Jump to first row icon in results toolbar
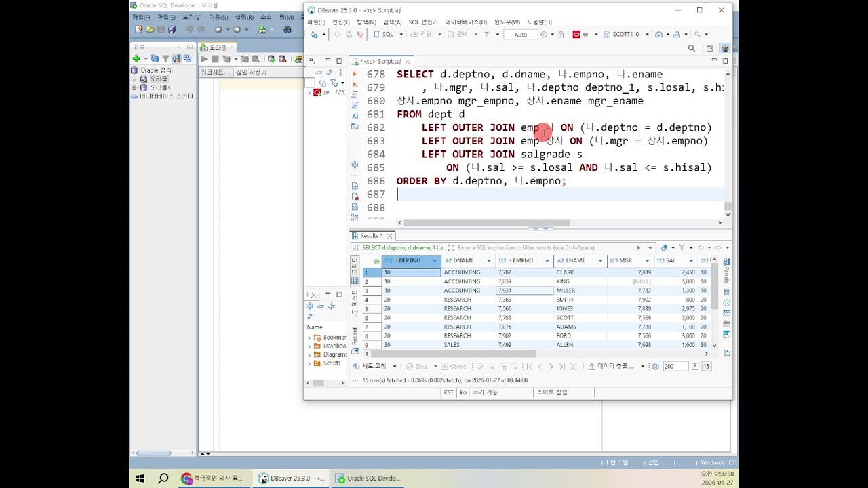 pyautogui.click(x=529, y=367)
